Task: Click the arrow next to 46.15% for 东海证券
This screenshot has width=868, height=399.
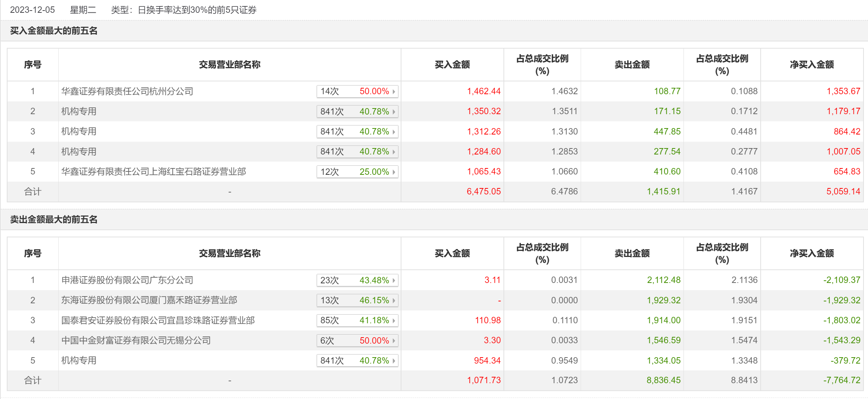Action: [394, 301]
